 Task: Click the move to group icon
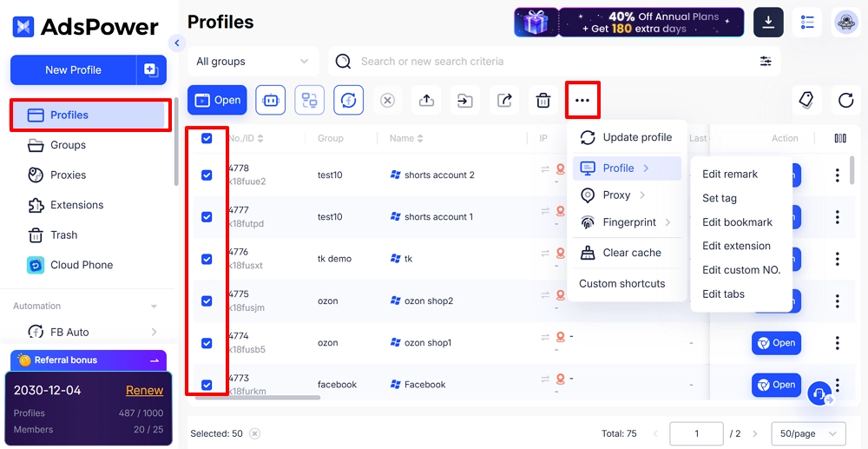tap(465, 100)
